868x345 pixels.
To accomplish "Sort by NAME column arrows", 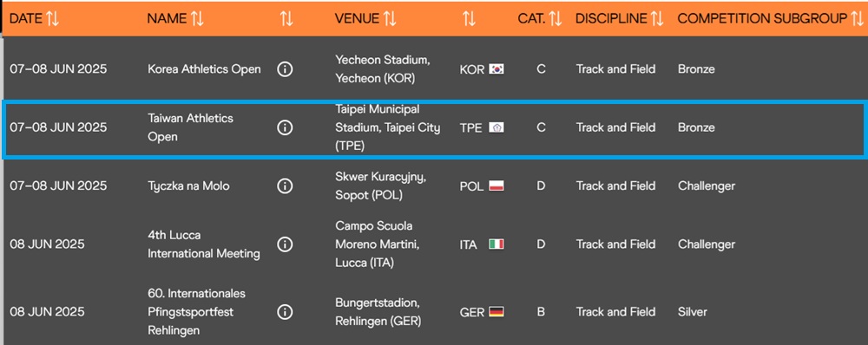I will pos(197,19).
